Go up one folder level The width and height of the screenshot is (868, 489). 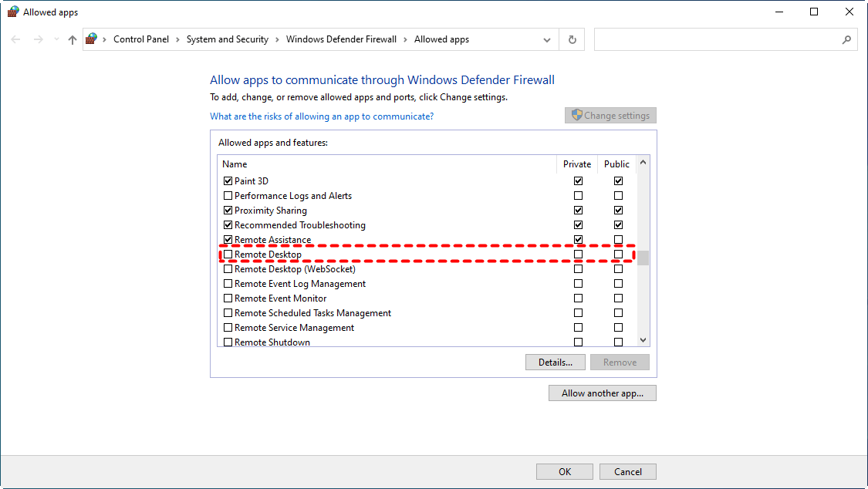pyautogui.click(x=72, y=39)
